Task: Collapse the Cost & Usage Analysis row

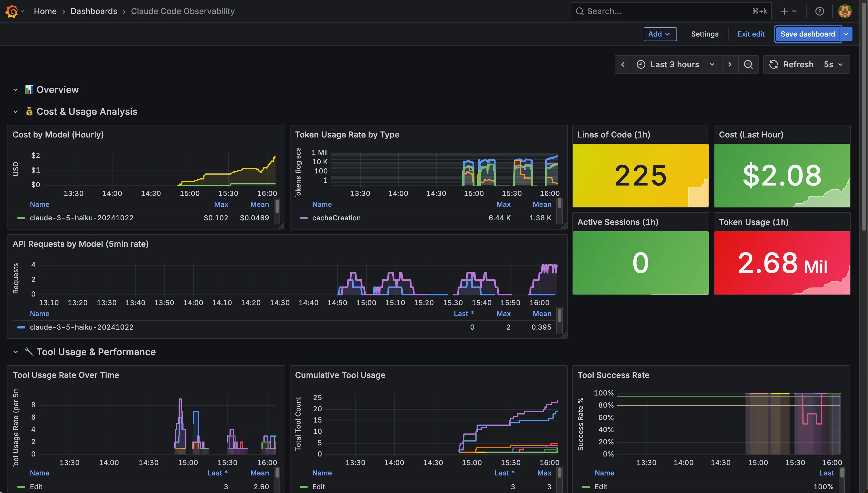Action: pos(16,111)
